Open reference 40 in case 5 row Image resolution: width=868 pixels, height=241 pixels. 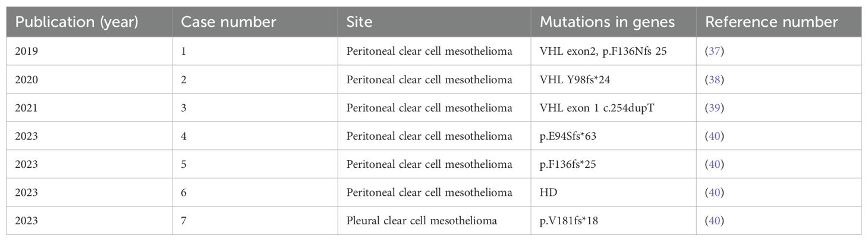click(714, 164)
